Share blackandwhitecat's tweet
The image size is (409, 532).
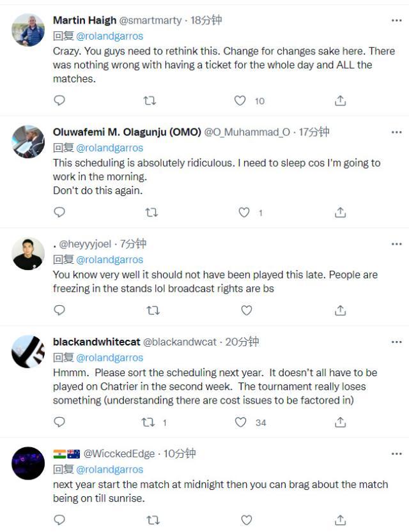click(x=341, y=422)
